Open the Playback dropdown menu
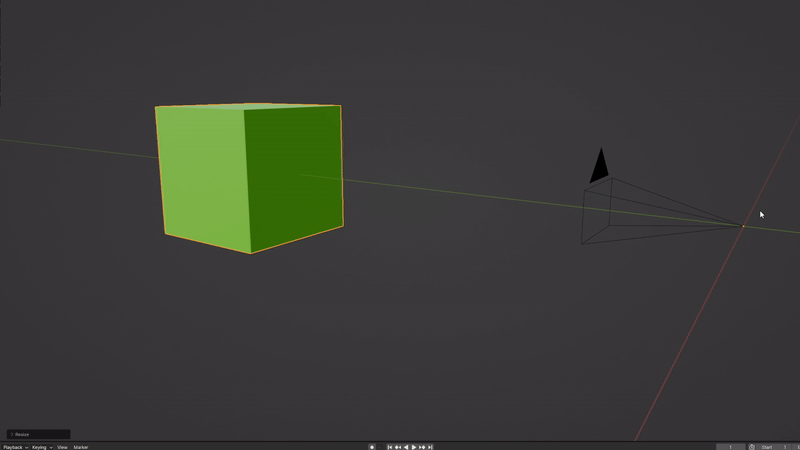The width and height of the screenshot is (800, 450). pyautogui.click(x=15, y=447)
